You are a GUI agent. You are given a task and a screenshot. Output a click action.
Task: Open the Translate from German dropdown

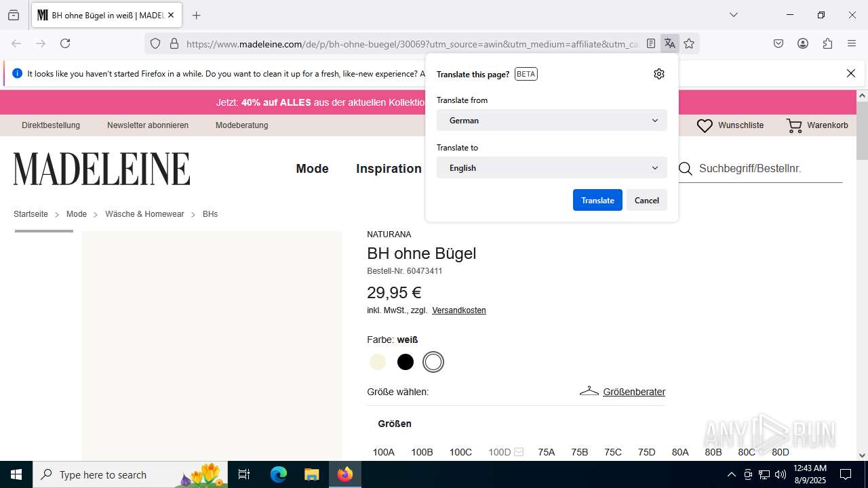552,120
